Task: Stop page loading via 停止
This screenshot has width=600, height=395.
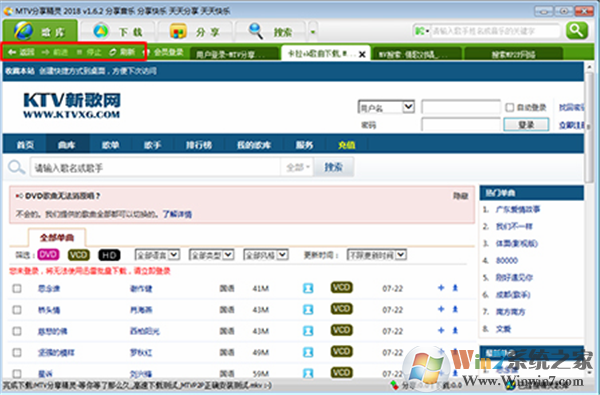Action: point(89,52)
